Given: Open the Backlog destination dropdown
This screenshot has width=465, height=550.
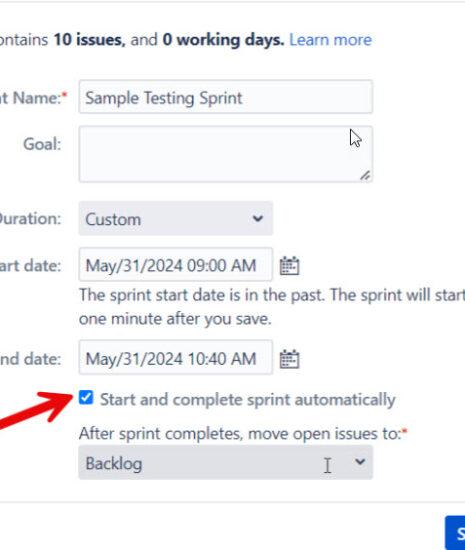Looking at the screenshot, I should [225, 463].
